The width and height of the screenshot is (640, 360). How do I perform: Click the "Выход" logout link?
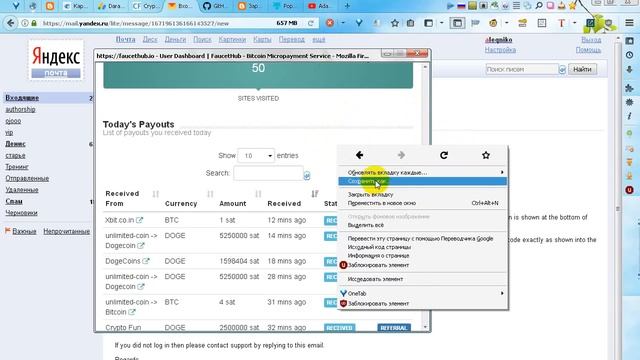coord(591,40)
